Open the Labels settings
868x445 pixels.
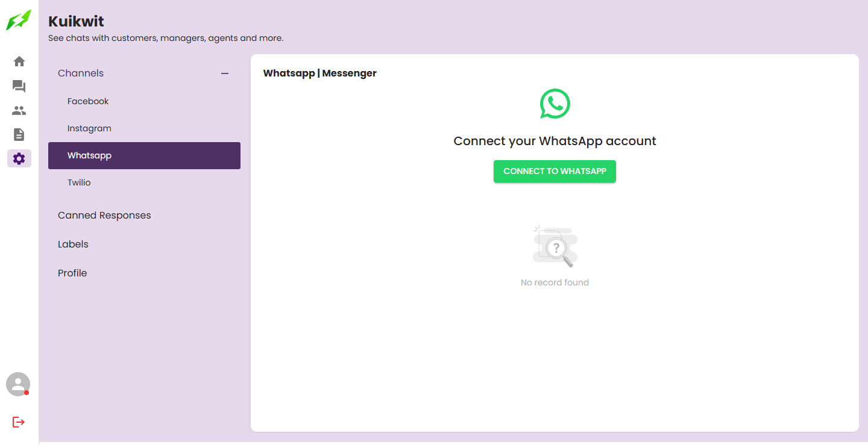(x=144, y=244)
